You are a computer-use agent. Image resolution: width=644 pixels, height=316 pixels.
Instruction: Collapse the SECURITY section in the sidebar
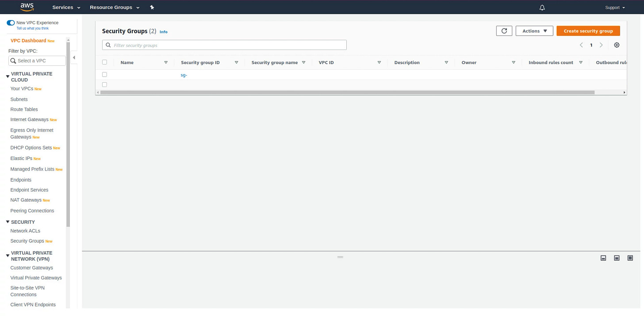tap(8, 222)
